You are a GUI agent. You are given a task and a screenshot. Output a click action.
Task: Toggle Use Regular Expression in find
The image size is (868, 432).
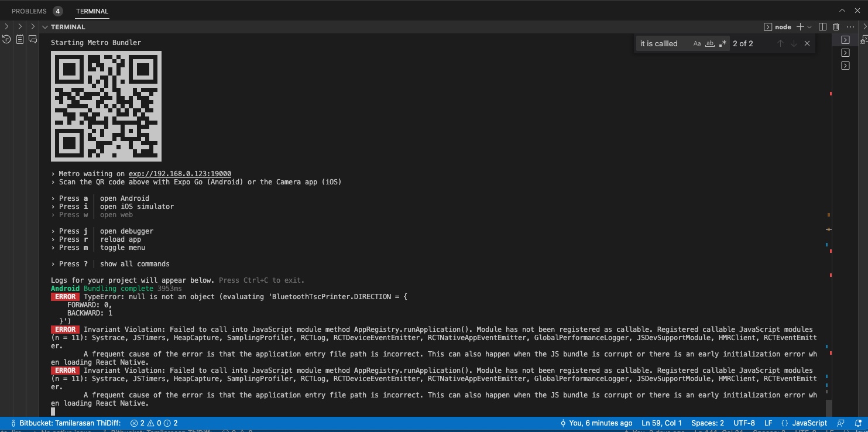tap(723, 43)
